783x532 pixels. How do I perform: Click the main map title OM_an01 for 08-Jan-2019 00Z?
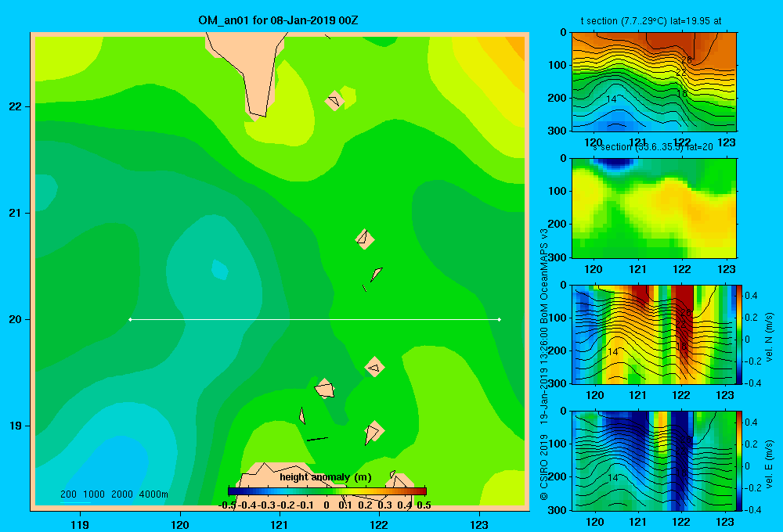click(x=278, y=20)
